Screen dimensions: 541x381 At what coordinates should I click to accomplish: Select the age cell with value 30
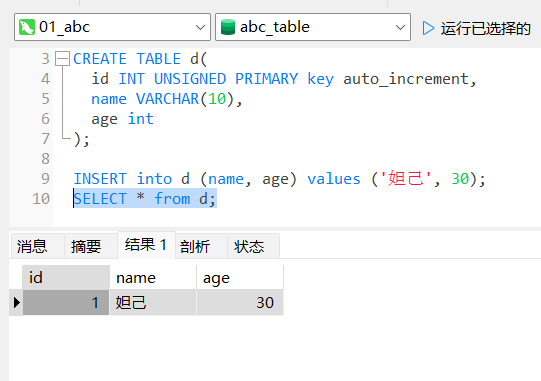pos(240,302)
